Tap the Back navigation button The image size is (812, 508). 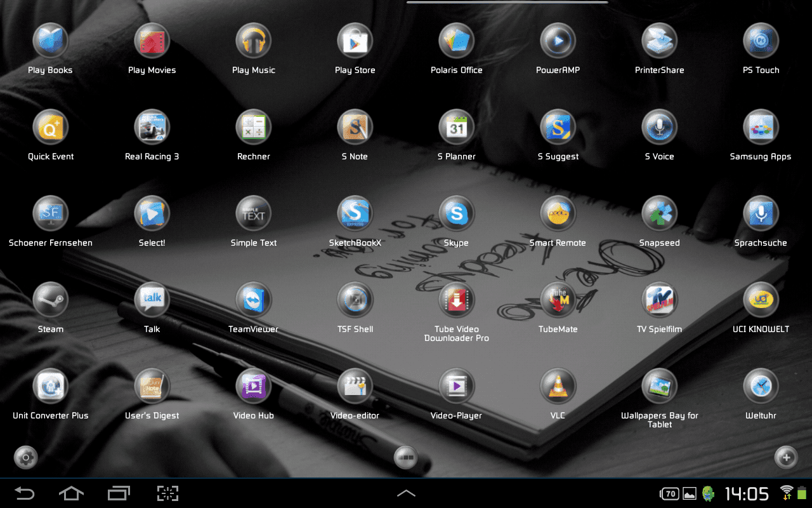point(24,493)
